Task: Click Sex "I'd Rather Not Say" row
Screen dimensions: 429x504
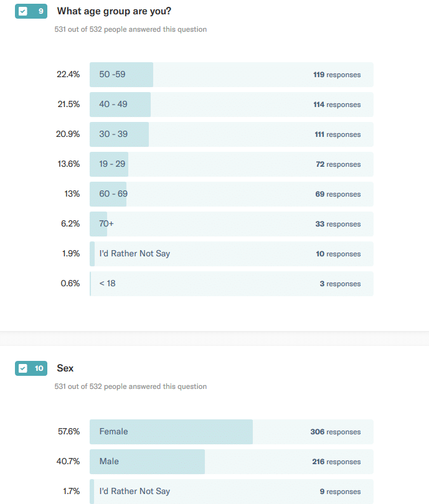Action: (x=231, y=492)
